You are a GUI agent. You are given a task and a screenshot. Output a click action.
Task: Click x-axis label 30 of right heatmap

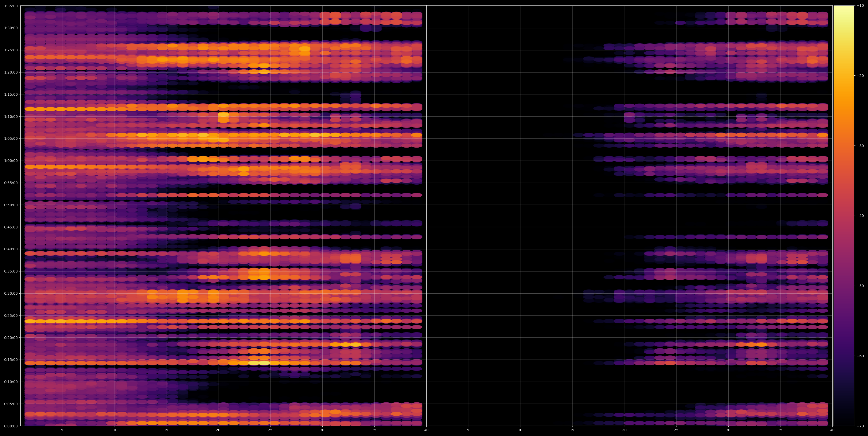click(728, 430)
